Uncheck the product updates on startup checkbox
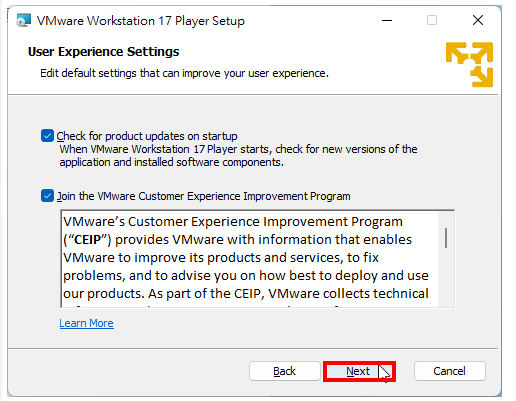 point(47,136)
